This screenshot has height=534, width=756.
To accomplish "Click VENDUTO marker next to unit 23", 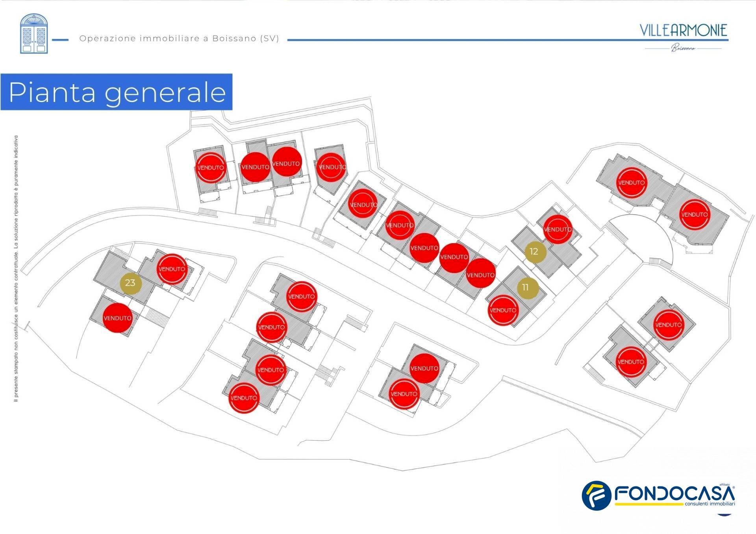I will click(172, 269).
